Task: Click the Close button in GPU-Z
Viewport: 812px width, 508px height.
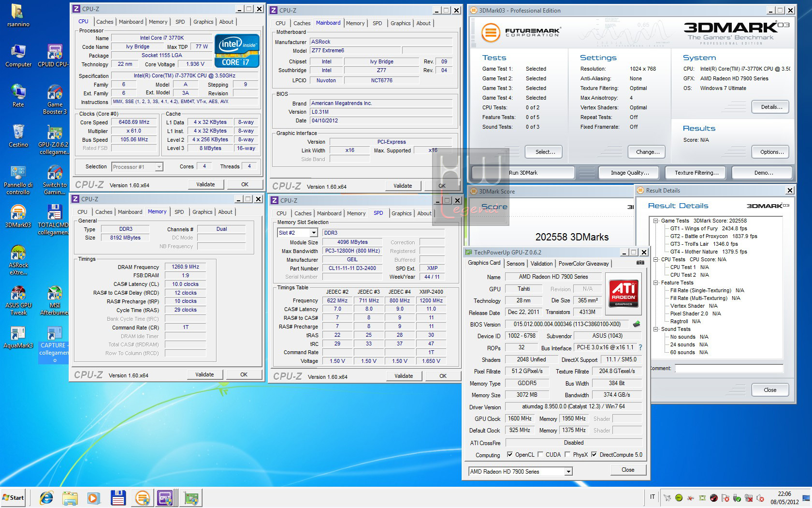Action: click(x=627, y=470)
